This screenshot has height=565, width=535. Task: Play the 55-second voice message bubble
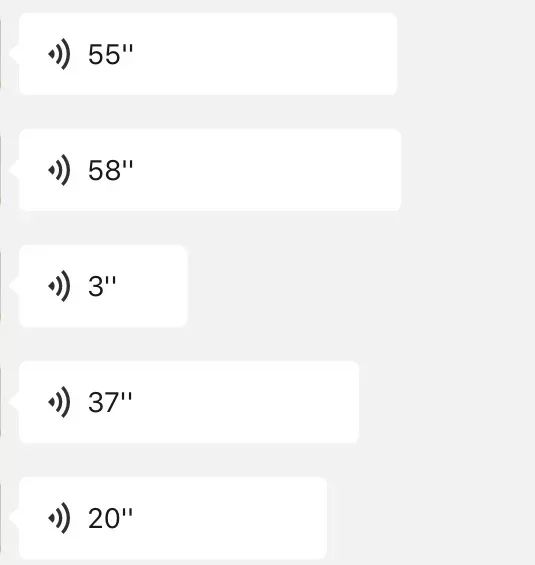(x=208, y=54)
